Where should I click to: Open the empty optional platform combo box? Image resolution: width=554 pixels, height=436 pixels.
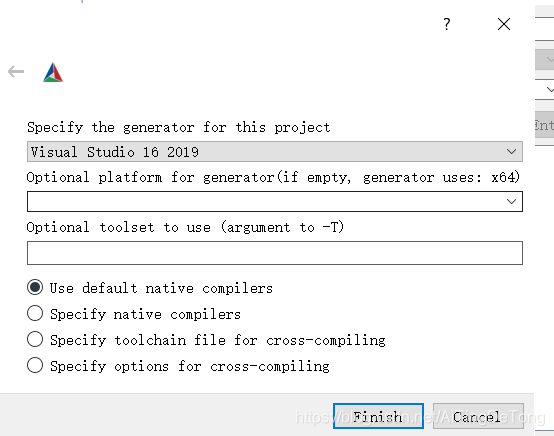(275, 201)
